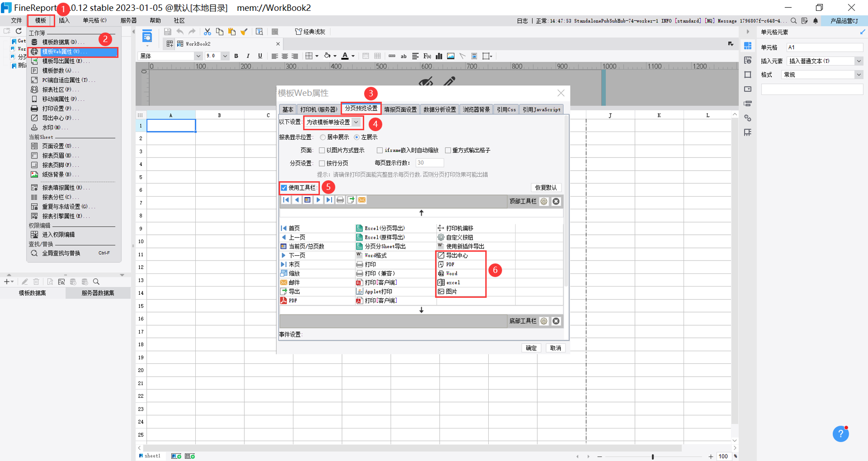Click the insert chart bar icon

[439, 56]
